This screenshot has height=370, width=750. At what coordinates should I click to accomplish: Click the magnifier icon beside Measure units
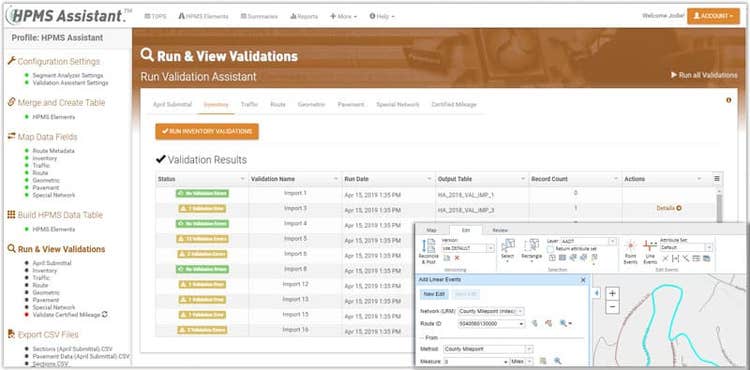[558, 361]
